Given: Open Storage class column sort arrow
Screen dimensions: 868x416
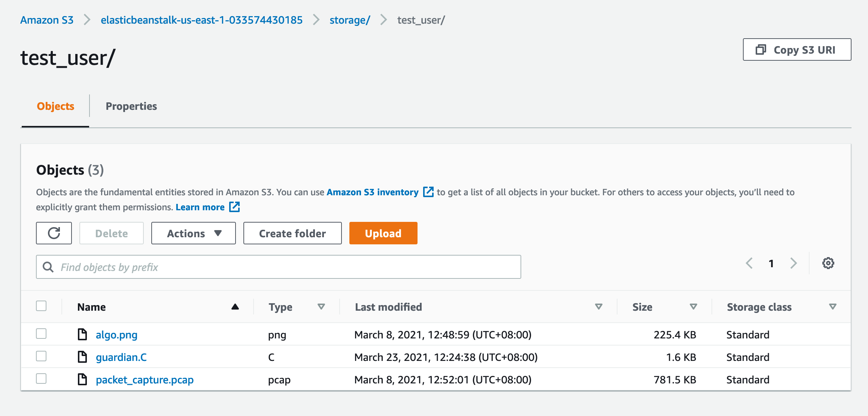Looking at the screenshot, I should point(832,307).
